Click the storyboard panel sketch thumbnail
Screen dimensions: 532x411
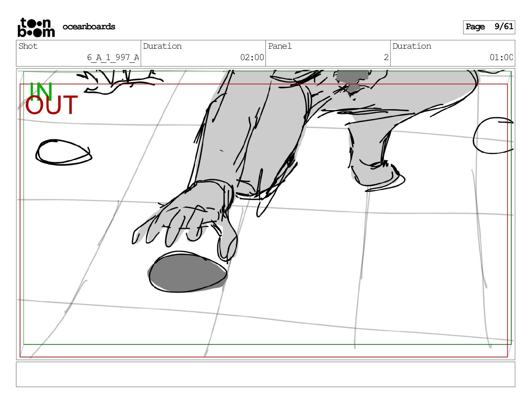tap(265, 214)
